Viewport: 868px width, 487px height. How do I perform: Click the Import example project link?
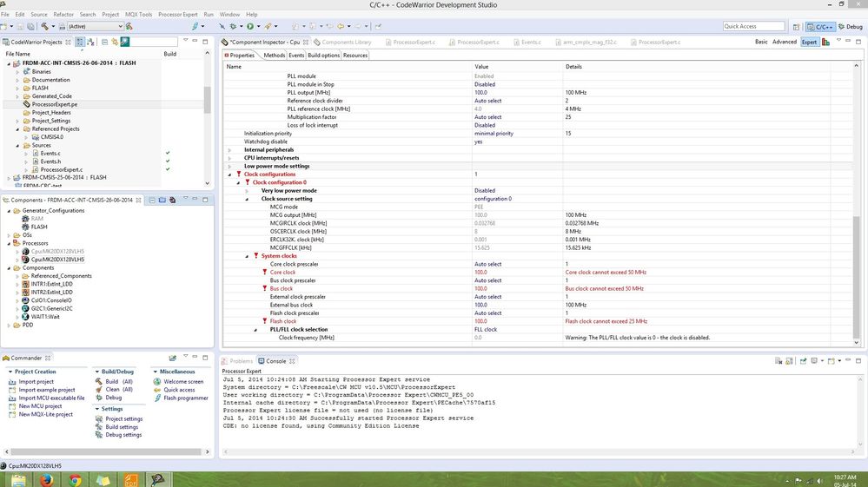coord(48,390)
